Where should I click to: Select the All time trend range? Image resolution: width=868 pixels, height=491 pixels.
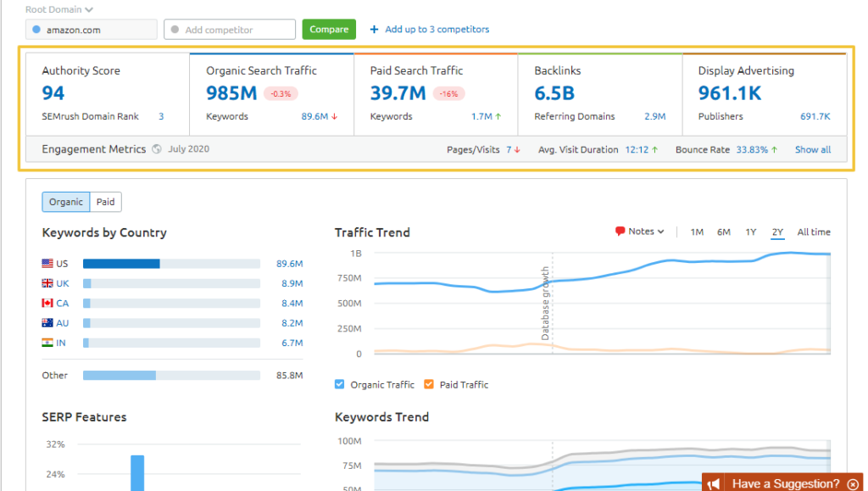pyautogui.click(x=814, y=232)
